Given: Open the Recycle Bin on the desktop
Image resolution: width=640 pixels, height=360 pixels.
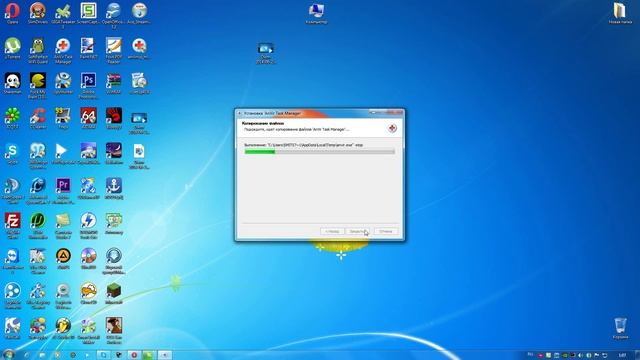Looking at the screenshot, I should (x=620, y=329).
